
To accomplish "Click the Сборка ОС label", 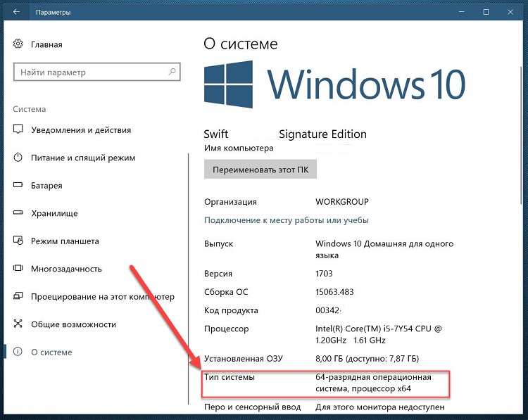I will [x=226, y=292].
